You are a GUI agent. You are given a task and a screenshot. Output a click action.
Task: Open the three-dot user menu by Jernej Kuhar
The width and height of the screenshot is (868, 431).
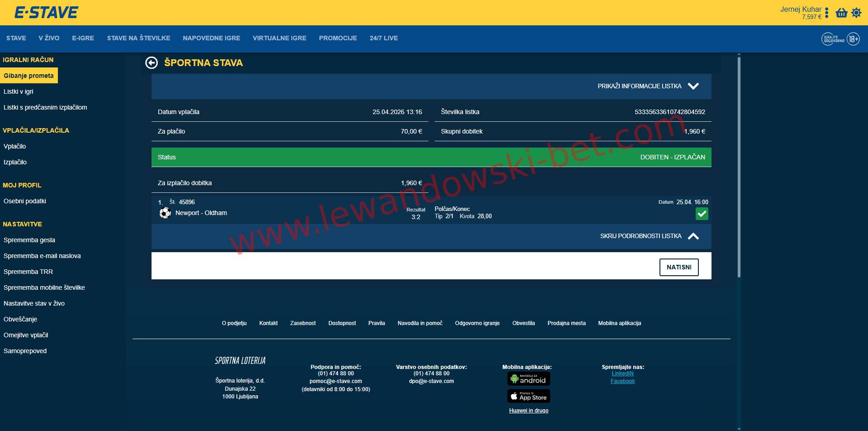coord(826,13)
